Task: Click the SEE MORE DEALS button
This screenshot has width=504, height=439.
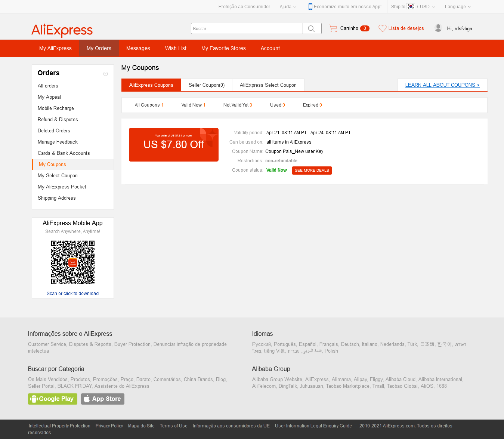Action: pos(312,171)
